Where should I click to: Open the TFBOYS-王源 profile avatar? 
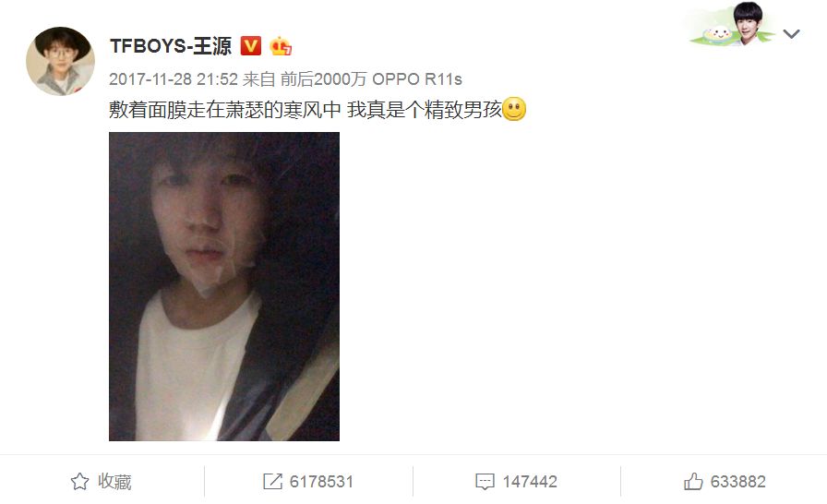60,61
